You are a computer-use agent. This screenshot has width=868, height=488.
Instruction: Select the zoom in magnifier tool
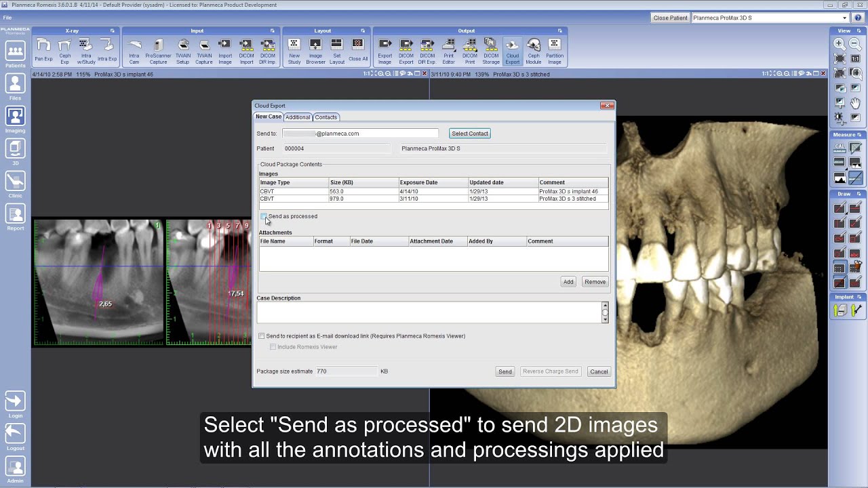pyautogui.click(x=840, y=44)
